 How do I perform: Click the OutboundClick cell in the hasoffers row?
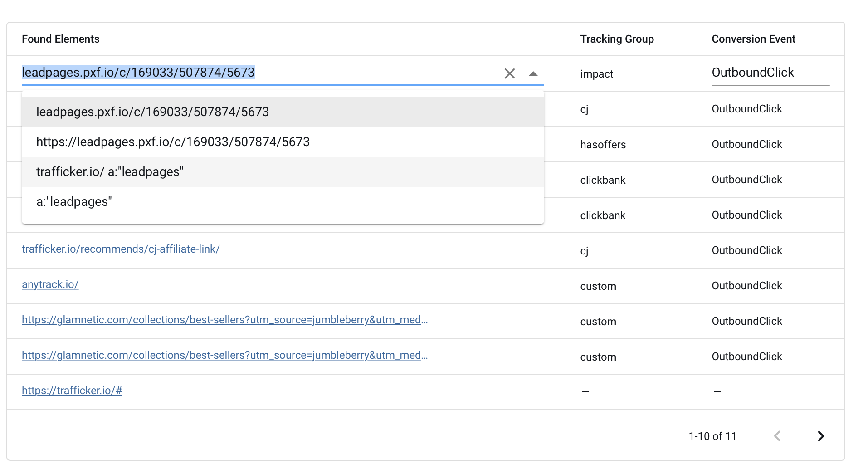[x=747, y=144]
